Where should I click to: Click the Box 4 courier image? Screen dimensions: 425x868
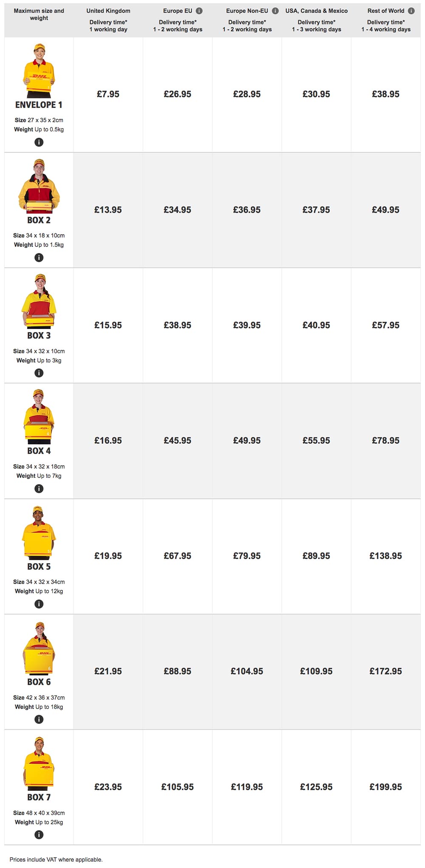[39, 417]
